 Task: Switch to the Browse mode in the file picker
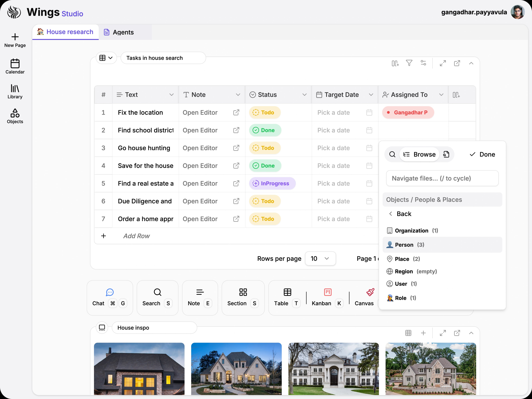click(420, 154)
